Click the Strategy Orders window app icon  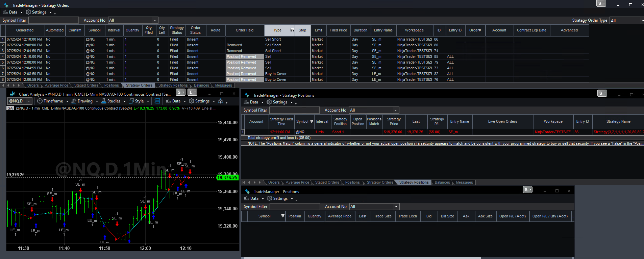click(x=6, y=5)
